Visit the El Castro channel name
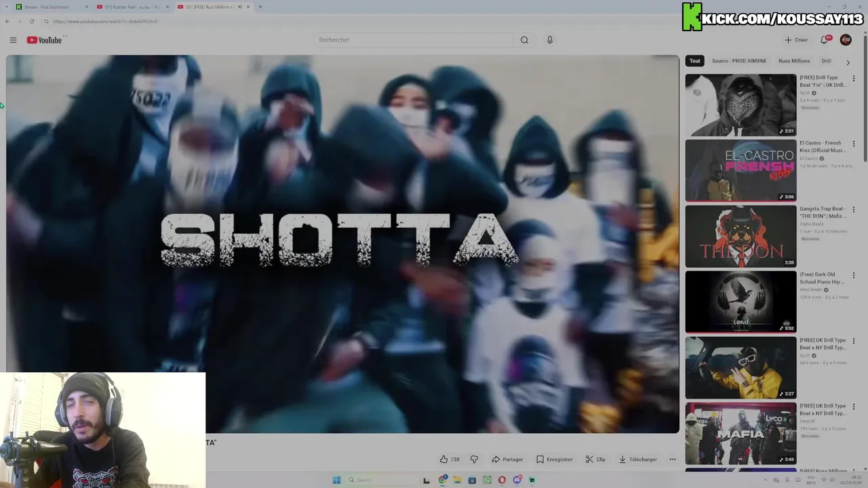 click(x=809, y=159)
